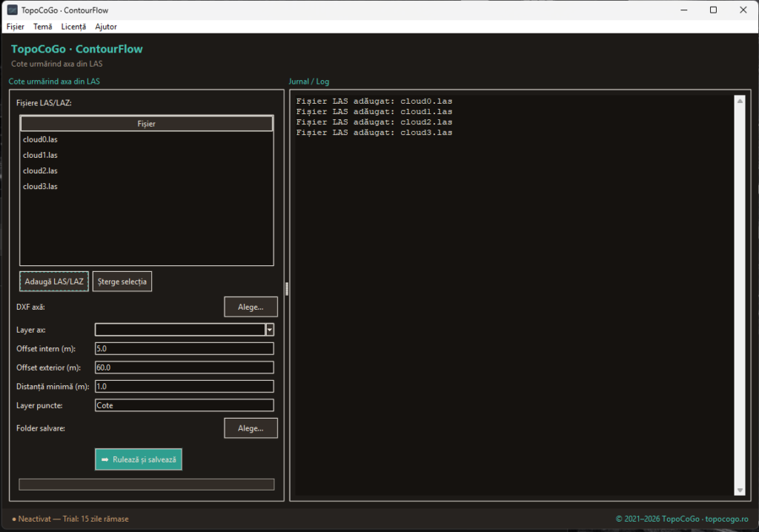The width and height of the screenshot is (759, 532).
Task: Click the Fișier column header
Action: 146,124
